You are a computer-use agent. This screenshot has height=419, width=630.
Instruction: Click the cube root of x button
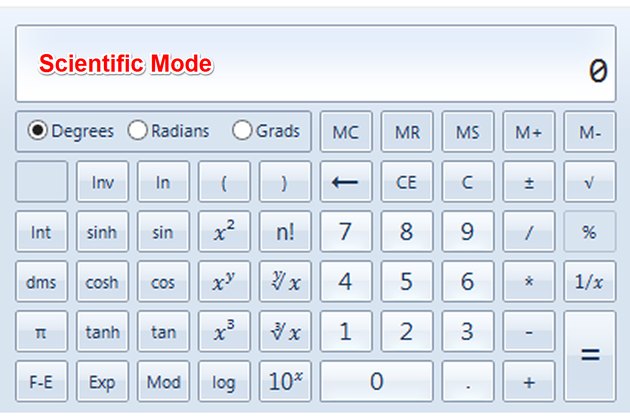(285, 331)
